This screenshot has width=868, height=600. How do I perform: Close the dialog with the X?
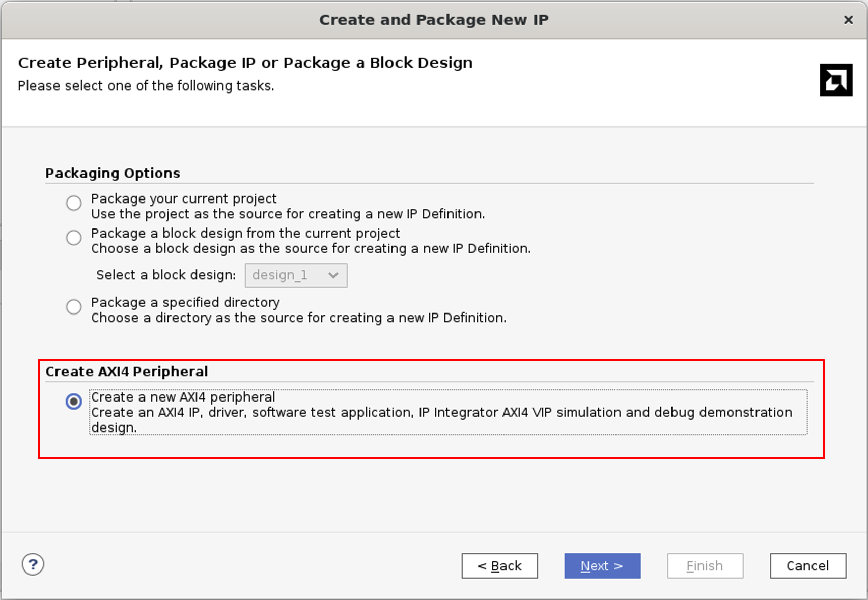coord(848,20)
